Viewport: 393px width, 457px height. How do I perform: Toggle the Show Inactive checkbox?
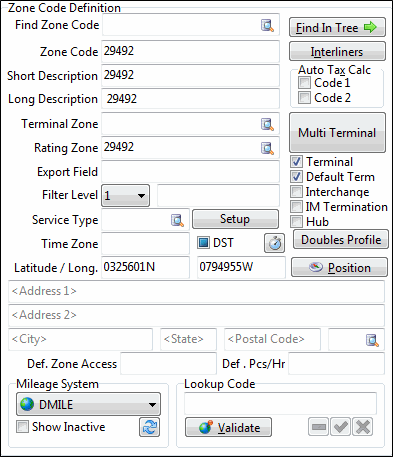pyautogui.click(x=22, y=427)
